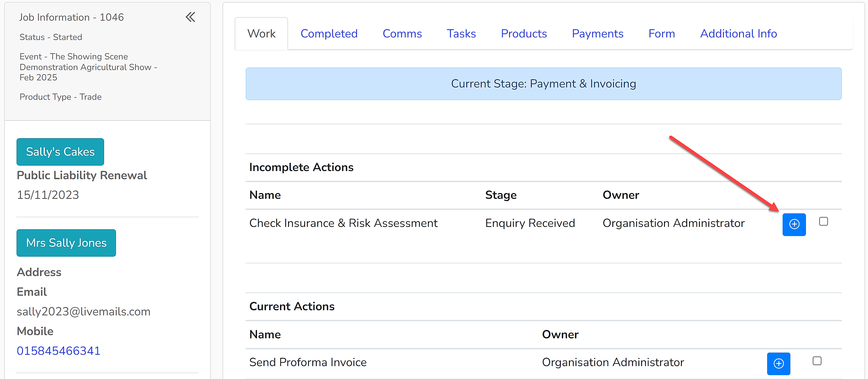Click 'Status - Started' text

pos(51,37)
